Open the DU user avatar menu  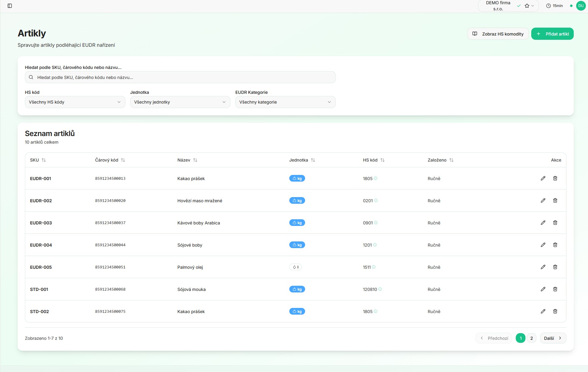pyautogui.click(x=581, y=5)
